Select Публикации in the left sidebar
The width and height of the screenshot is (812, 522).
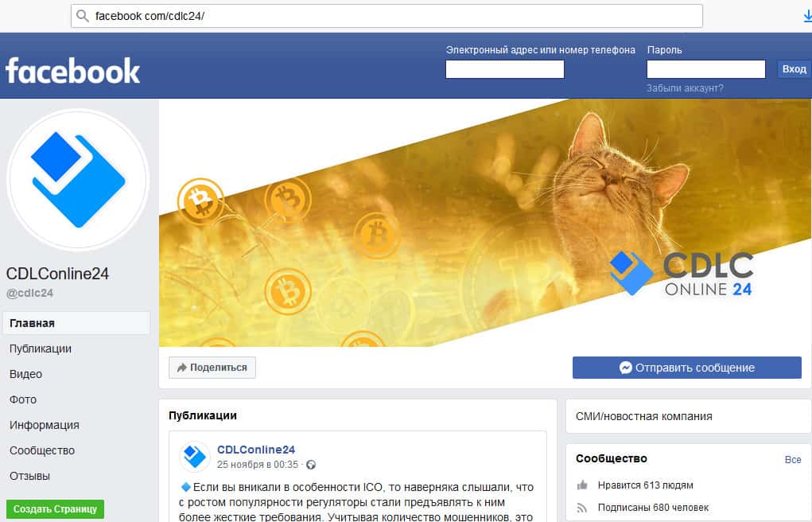tap(41, 349)
